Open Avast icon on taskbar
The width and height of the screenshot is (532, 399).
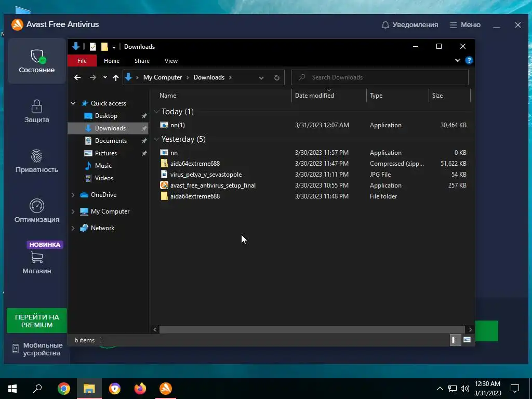tap(166, 389)
